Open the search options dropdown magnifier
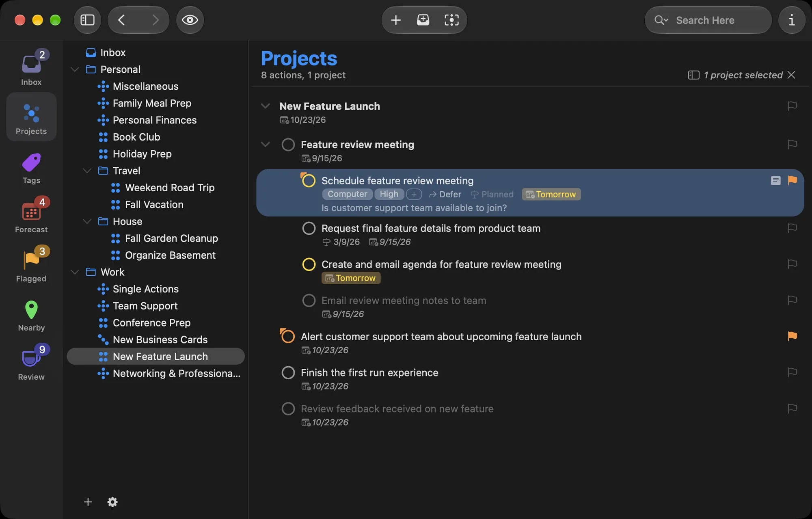 pos(661,20)
